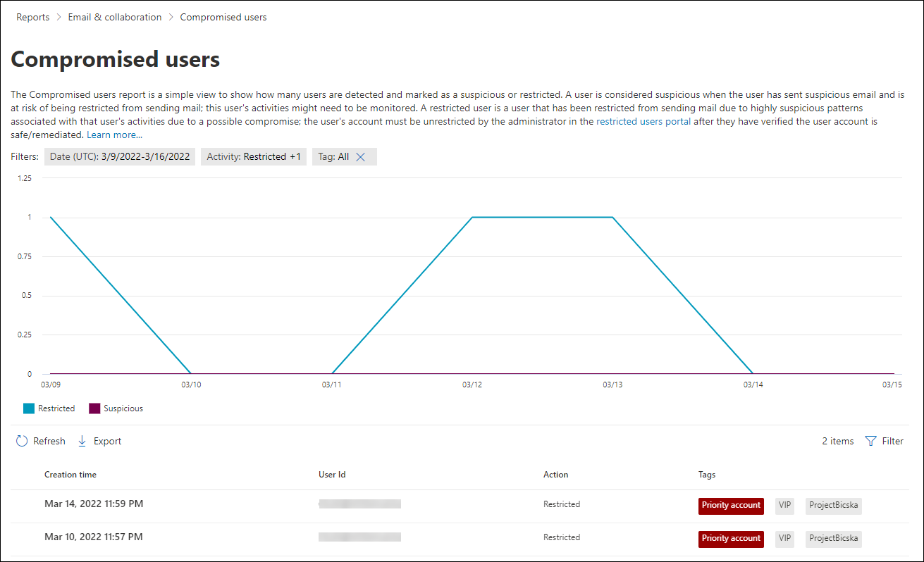Go to Reports breadcrumb
The image size is (924, 562).
33,17
